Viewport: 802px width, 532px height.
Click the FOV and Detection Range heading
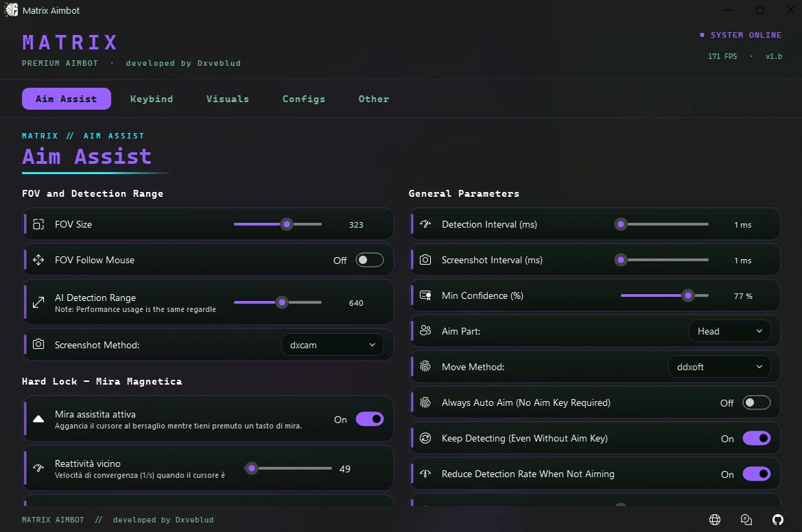pyautogui.click(x=93, y=193)
